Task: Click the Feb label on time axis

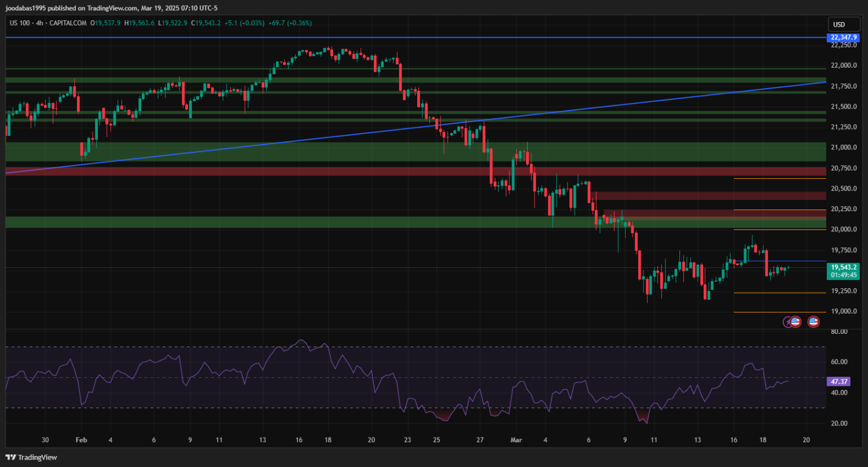Action: tap(82, 440)
